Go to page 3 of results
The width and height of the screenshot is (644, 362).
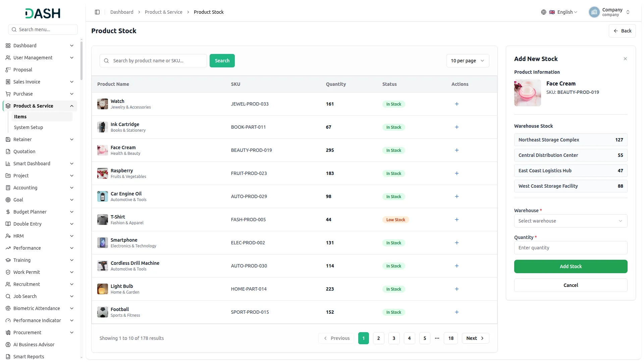394,338
